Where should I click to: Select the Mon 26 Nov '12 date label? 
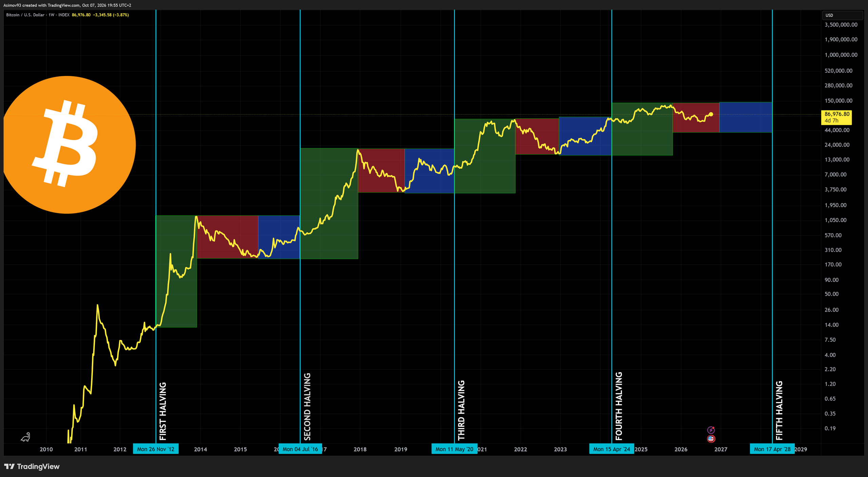[x=156, y=449]
